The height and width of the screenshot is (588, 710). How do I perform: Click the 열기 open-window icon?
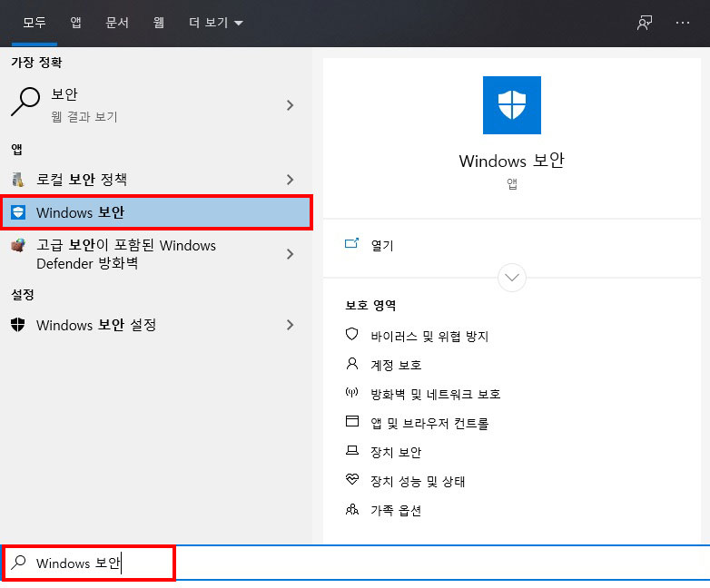click(352, 243)
